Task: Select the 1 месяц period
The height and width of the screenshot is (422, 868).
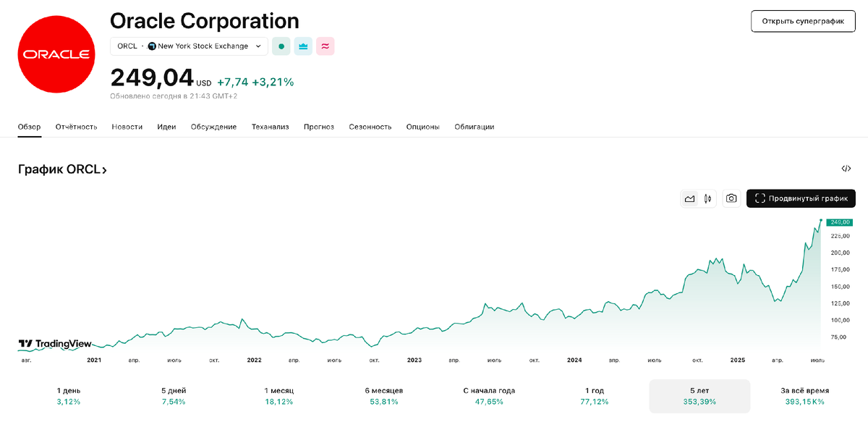Action: 279,396
